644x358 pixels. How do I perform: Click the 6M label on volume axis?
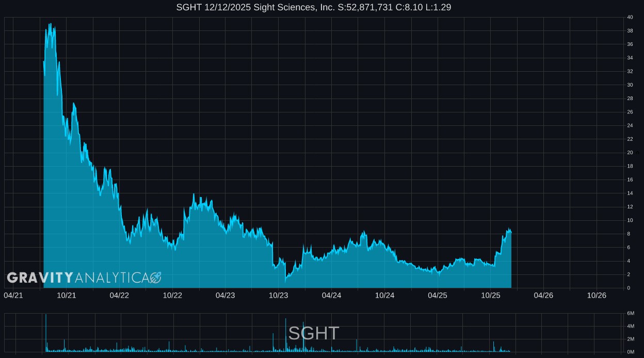[630, 314]
